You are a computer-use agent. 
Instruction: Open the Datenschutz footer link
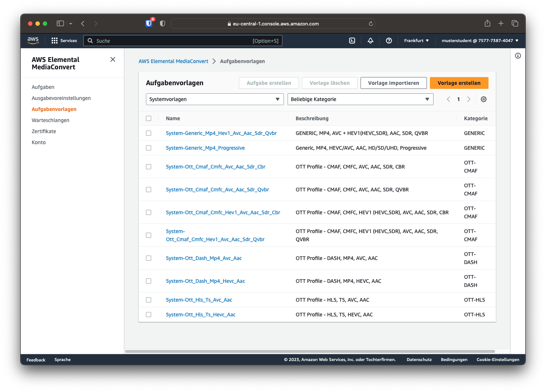pyautogui.click(x=419, y=360)
